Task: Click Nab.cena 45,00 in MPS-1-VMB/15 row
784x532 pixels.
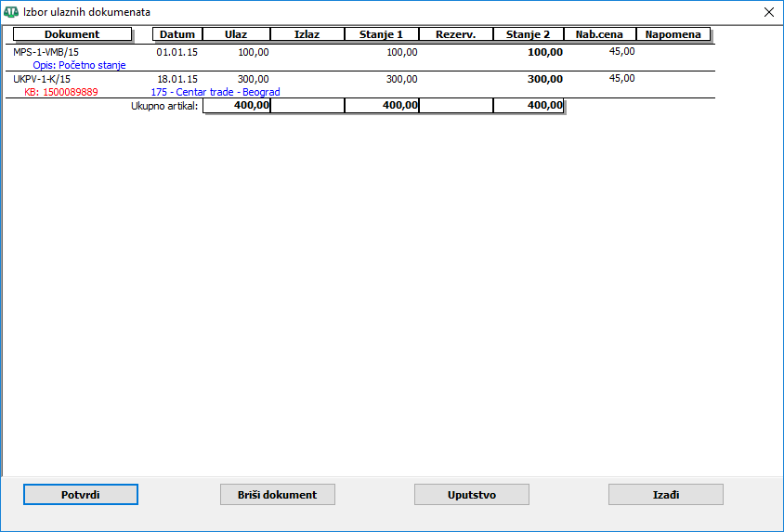Action: pyautogui.click(x=622, y=51)
